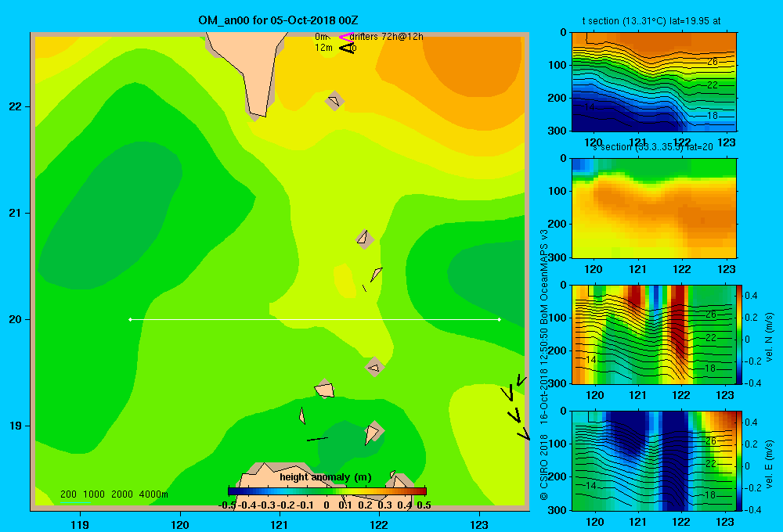Click the 'vel. N (m/s)' axis label

pos(770,337)
